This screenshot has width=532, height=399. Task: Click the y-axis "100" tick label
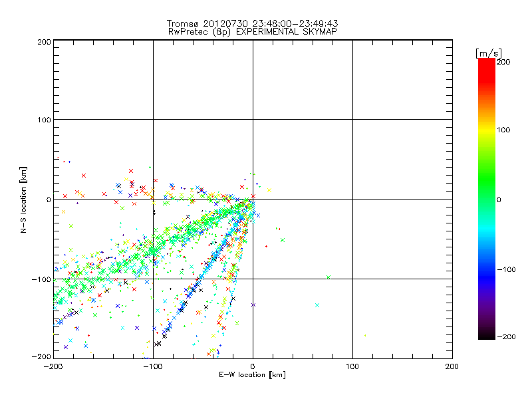pyautogui.click(x=44, y=120)
